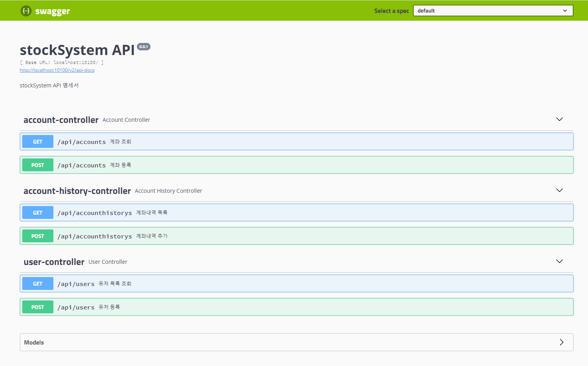
Task: Click the user-controller tag heading
Action: click(x=54, y=262)
